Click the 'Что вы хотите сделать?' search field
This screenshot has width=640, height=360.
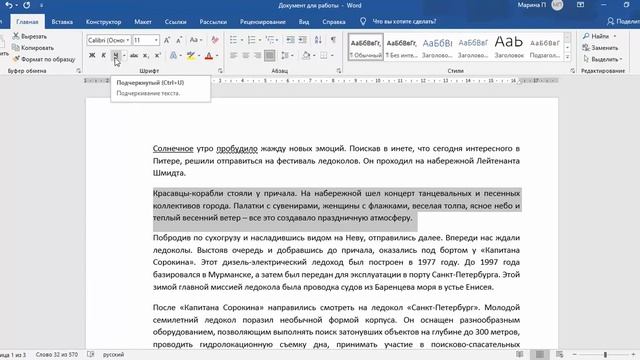pos(404,22)
